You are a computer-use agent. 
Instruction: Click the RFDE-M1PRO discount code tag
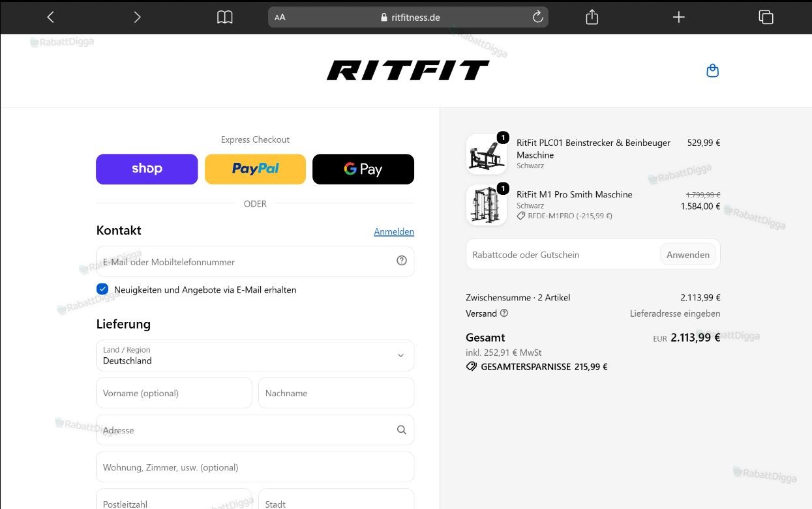pyautogui.click(x=565, y=216)
